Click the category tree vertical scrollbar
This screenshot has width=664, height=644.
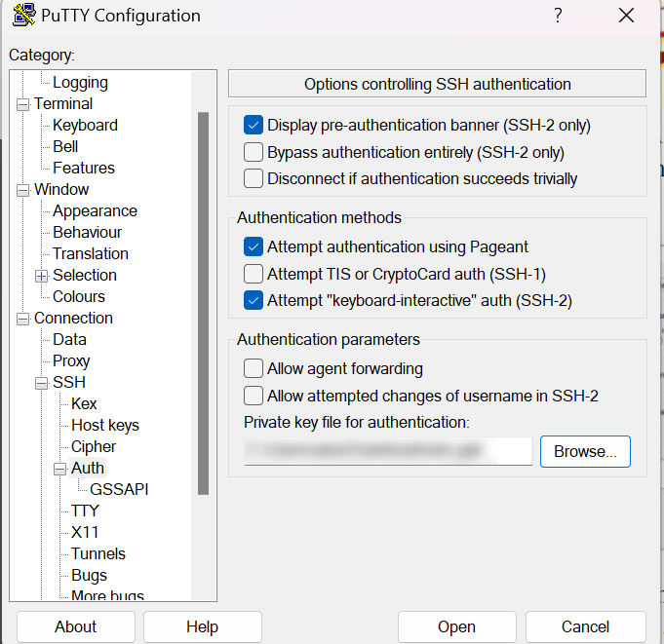[203, 302]
